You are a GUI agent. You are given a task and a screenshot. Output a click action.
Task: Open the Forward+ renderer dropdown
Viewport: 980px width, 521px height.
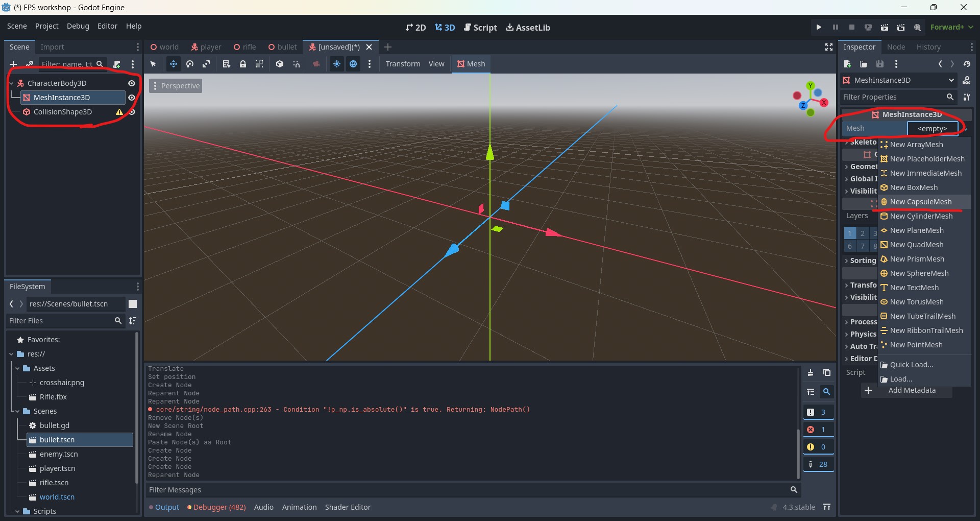point(951,27)
